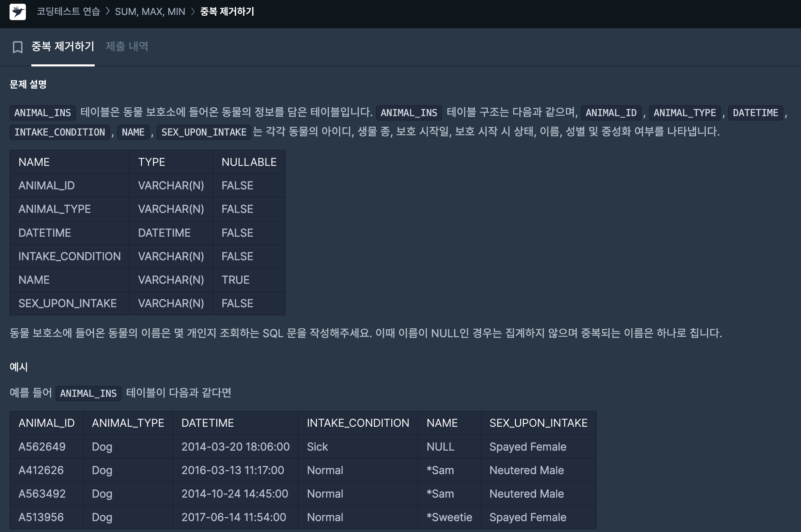Go to the SUM, MAX, MIN breadcrumb
The image size is (801, 532).
point(150,12)
